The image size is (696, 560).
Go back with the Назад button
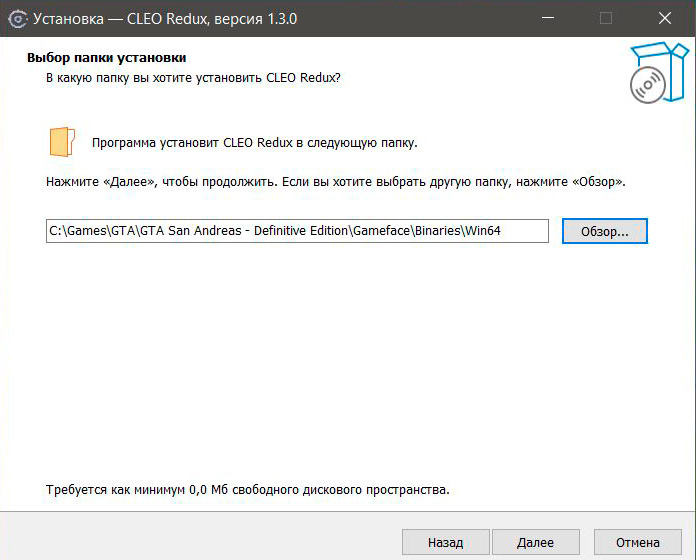point(446,542)
